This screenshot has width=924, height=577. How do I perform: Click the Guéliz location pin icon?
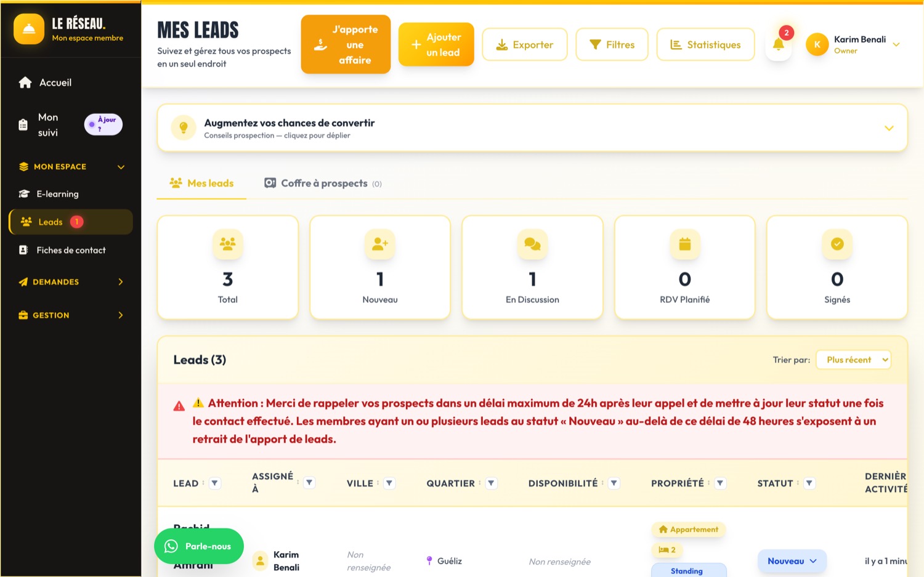(x=429, y=561)
